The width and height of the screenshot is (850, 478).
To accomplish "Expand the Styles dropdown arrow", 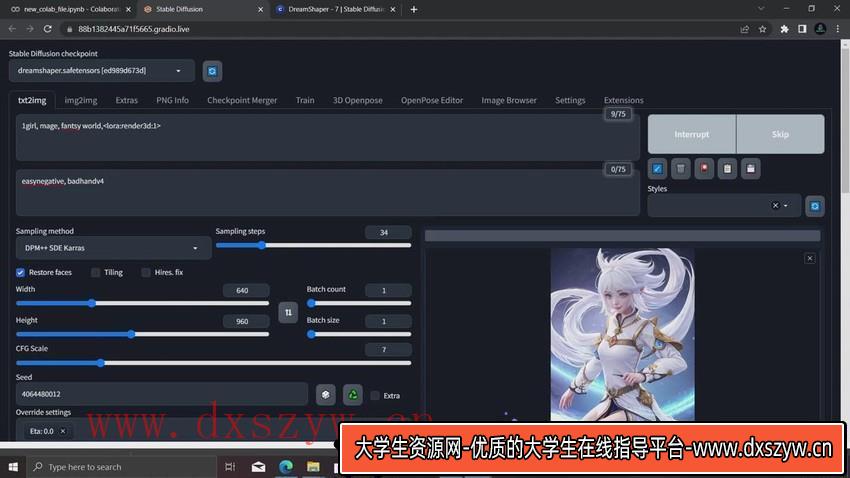I will tap(785, 205).
